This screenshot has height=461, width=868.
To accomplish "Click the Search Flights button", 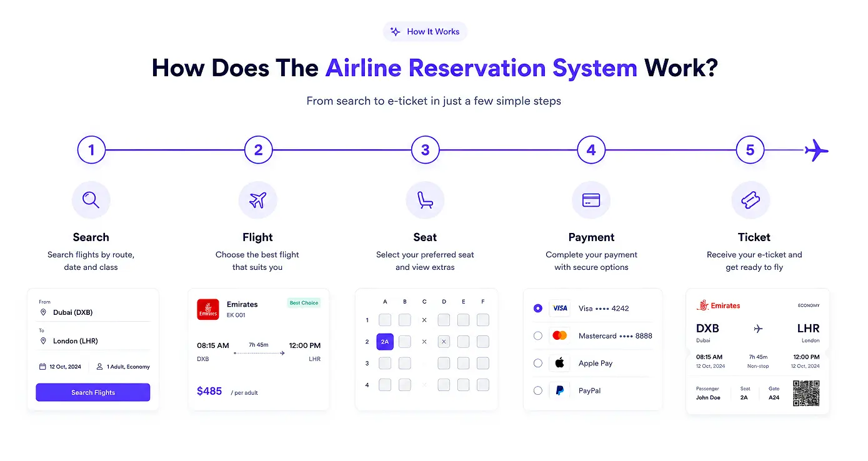I will [93, 392].
